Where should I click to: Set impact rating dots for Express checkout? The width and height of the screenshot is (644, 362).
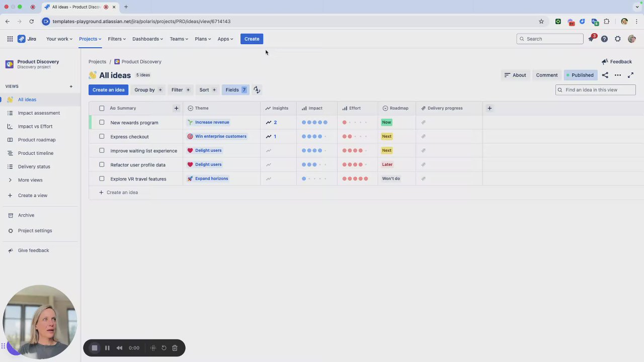(x=314, y=136)
